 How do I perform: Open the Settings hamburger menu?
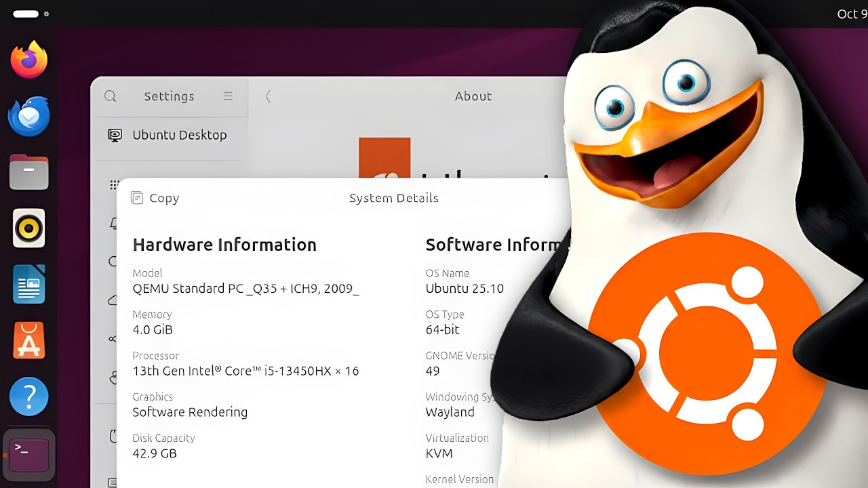pyautogui.click(x=229, y=96)
